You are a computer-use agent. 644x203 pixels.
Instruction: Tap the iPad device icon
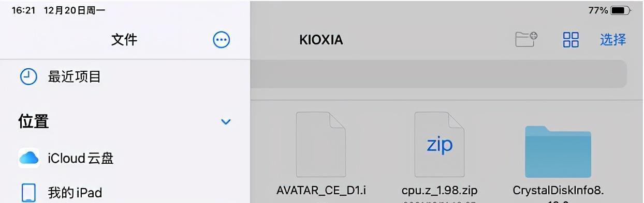(28, 193)
